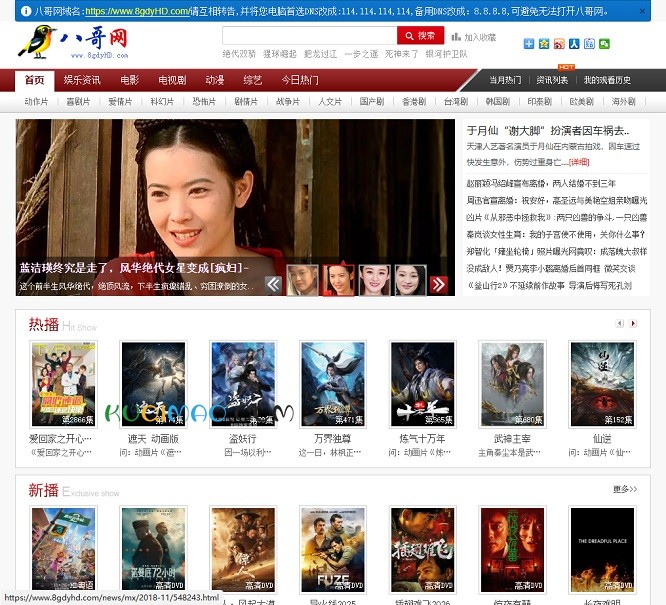Select 国产剧 category
The image size is (666, 605).
(x=372, y=102)
